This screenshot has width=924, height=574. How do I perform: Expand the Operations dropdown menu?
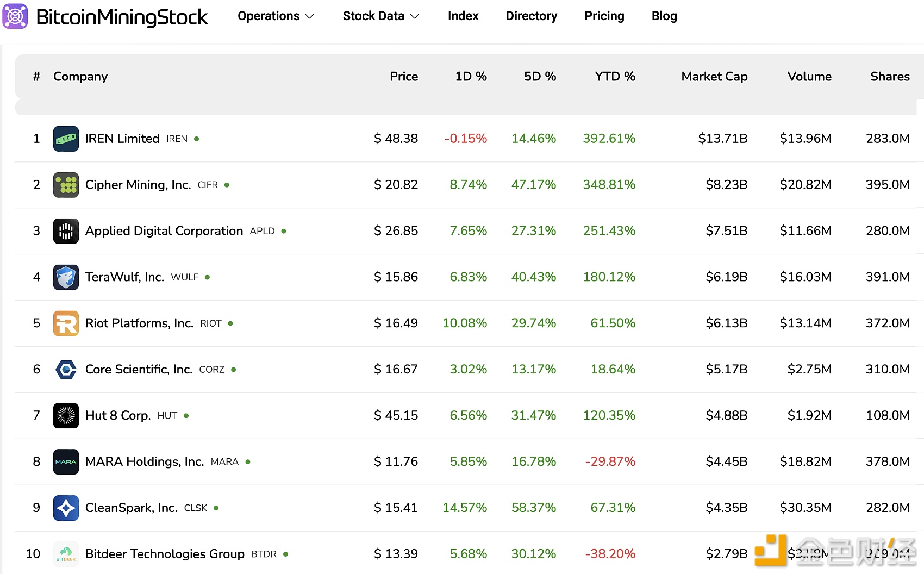click(275, 16)
